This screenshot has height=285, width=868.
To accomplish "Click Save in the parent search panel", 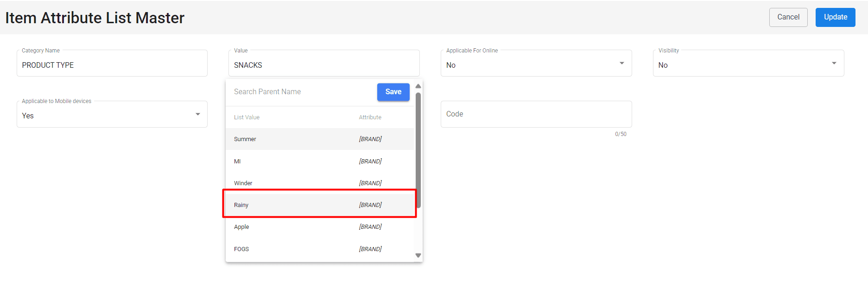I will [x=393, y=92].
